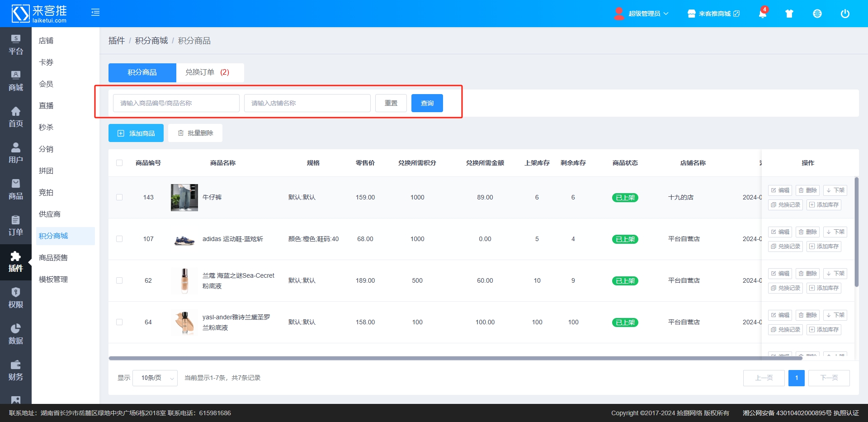The height and width of the screenshot is (422, 868).
Task: Open 商品预售 in the plugin menu
Action: coord(53,258)
